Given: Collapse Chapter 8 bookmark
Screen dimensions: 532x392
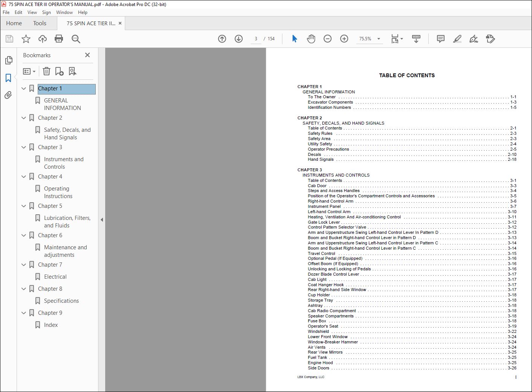Looking at the screenshot, I should [x=24, y=289].
